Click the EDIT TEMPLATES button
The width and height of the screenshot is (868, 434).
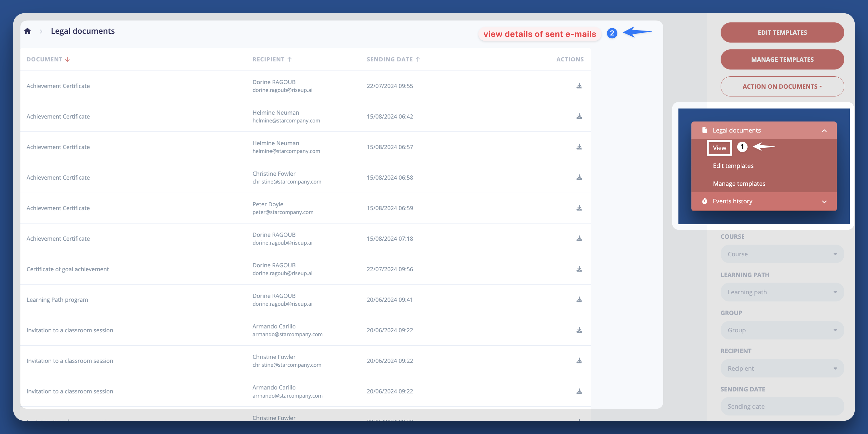point(782,32)
